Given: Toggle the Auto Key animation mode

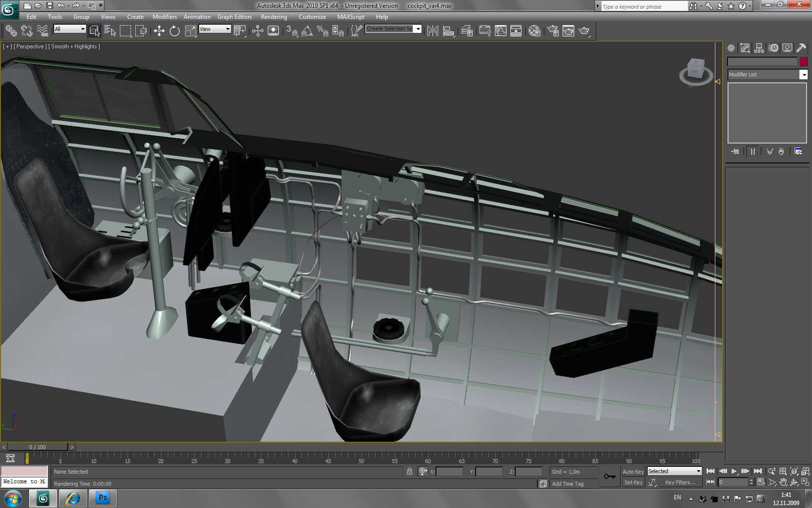Looking at the screenshot, I should point(633,472).
